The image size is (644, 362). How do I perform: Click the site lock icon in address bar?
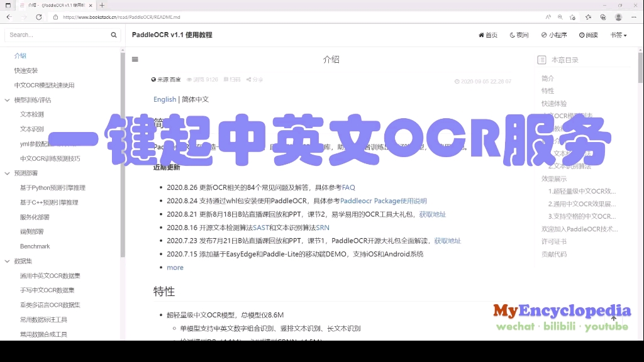[x=55, y=17]
